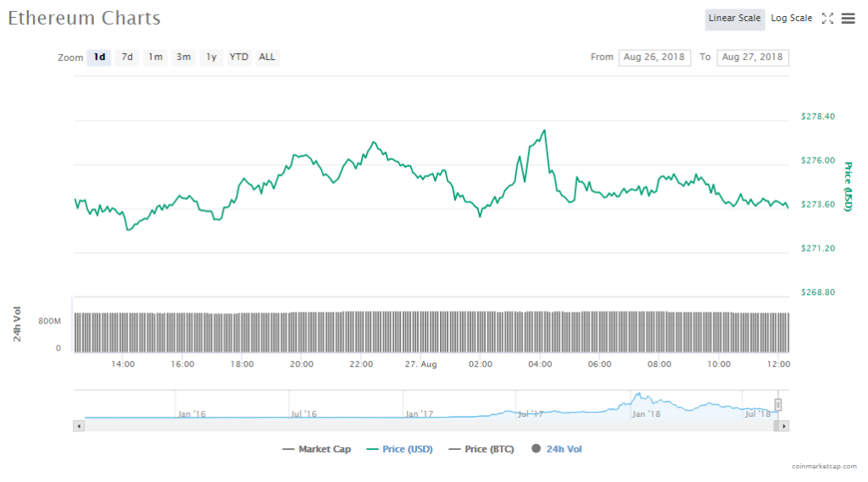
Task: Toggle Market Cap series visibility
Action: [x=316, y=449]
